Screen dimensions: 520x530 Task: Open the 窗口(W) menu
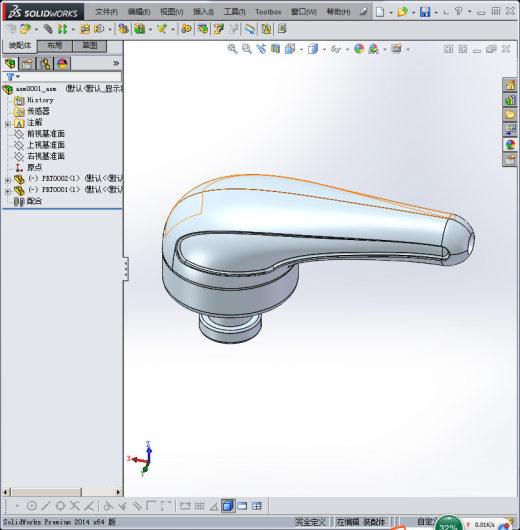pos(304,12)
